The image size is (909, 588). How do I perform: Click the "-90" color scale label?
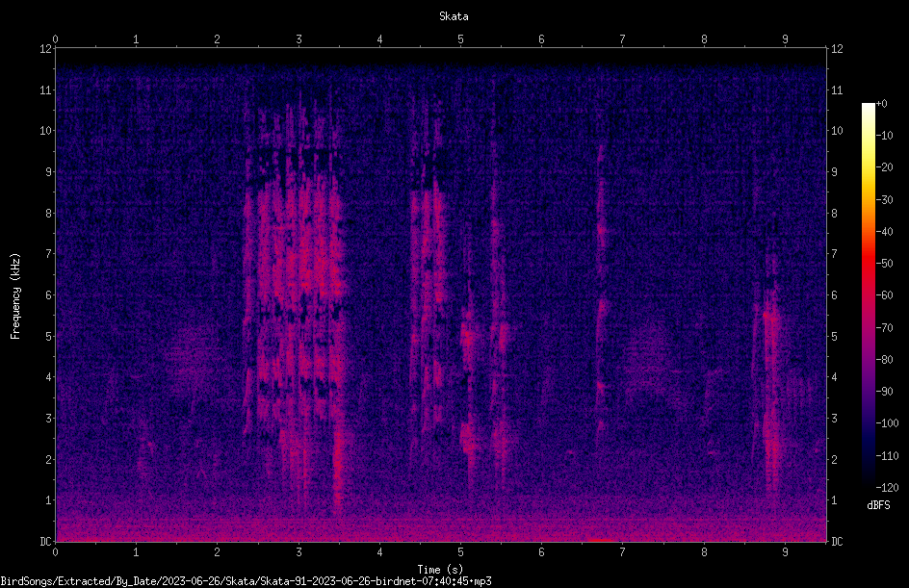coord(884,392)
